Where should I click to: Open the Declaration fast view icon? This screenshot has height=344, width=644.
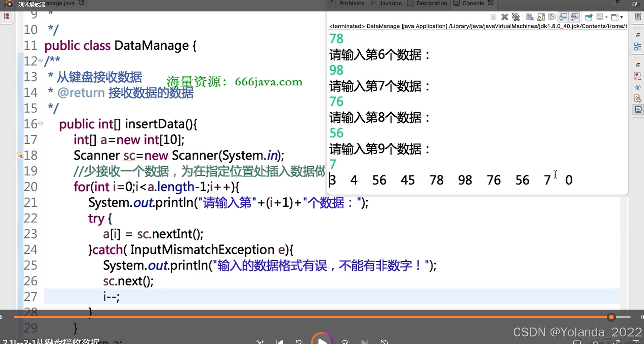click(638, 98)
